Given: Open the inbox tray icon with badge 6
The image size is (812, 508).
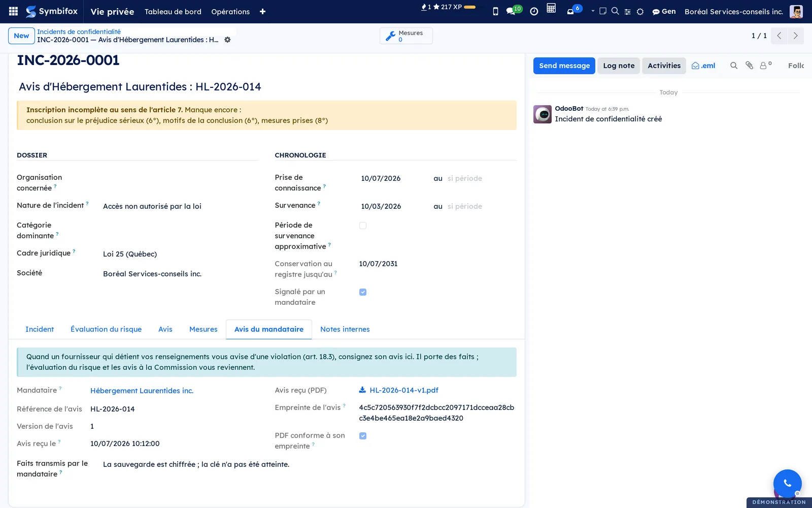Looking at the screenshot, I should point(573,10).
